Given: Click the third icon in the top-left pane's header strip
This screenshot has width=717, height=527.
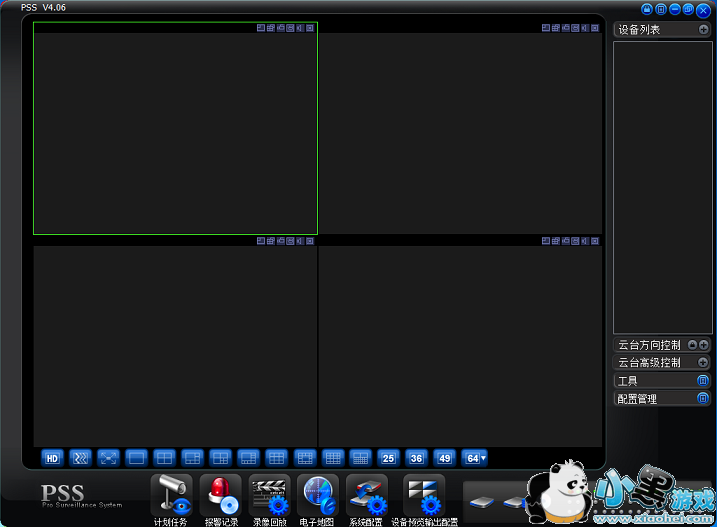Looking at the screenshot, I should [x=281, y=28].
